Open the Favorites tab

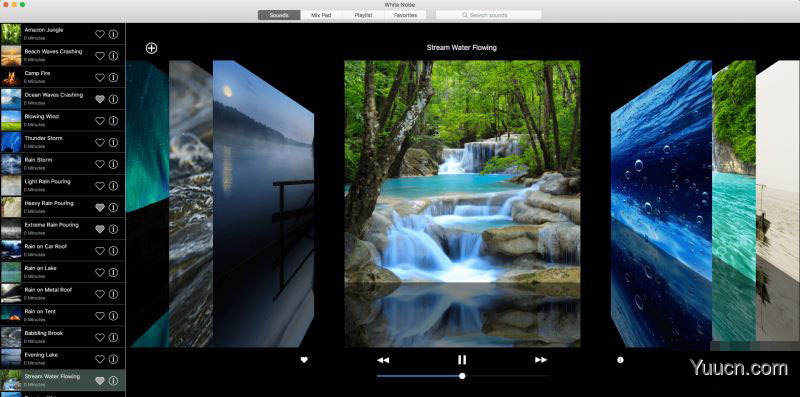coord(405,15)
